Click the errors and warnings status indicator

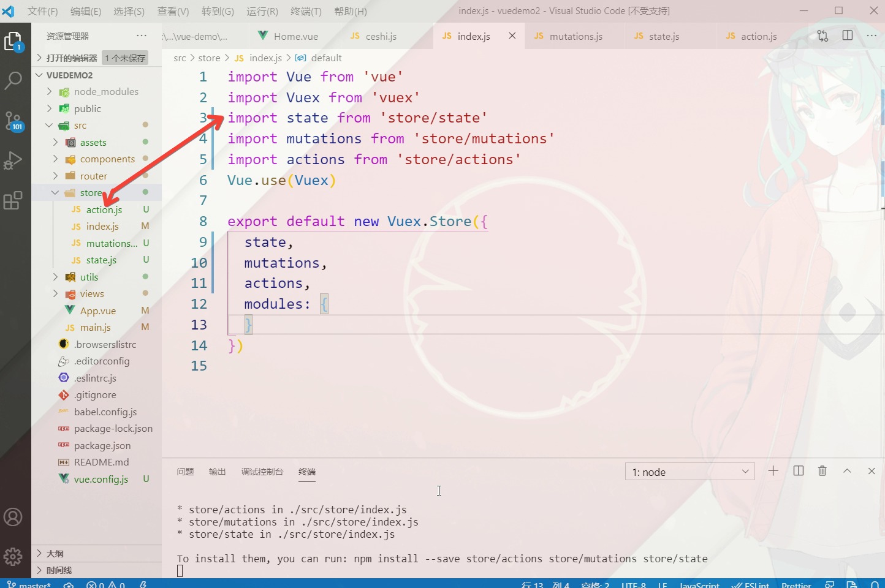click(x=105, y=584)
